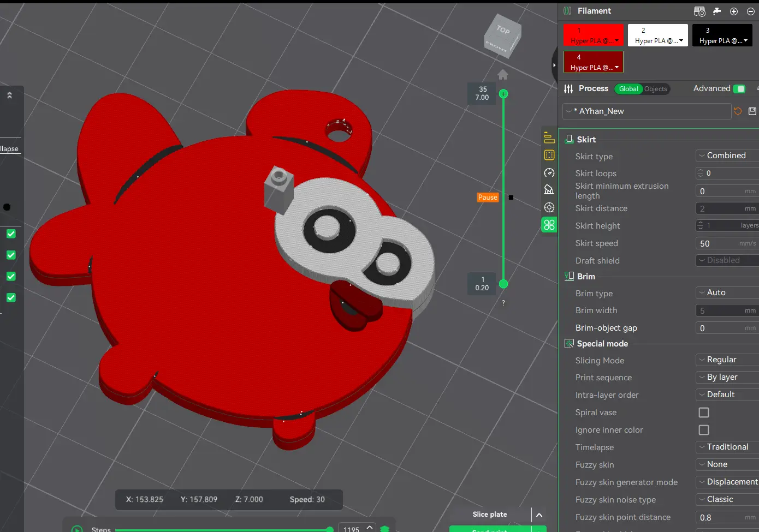Click the Filament spool icon
Screen dimensions: 759x532
[567, 11]
